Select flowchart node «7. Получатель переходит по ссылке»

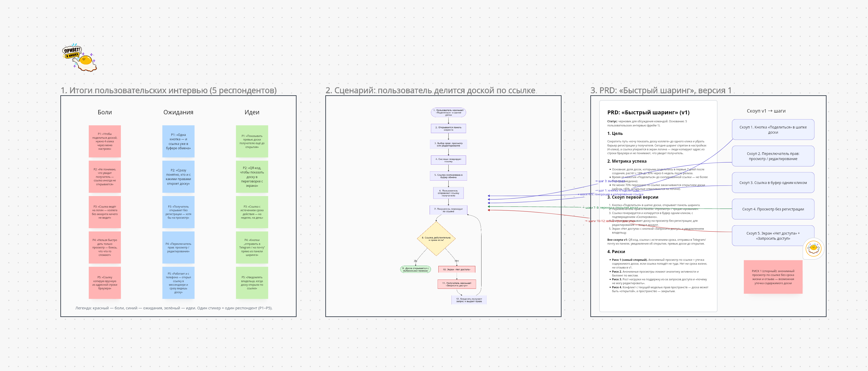click(x=448, y=210)
